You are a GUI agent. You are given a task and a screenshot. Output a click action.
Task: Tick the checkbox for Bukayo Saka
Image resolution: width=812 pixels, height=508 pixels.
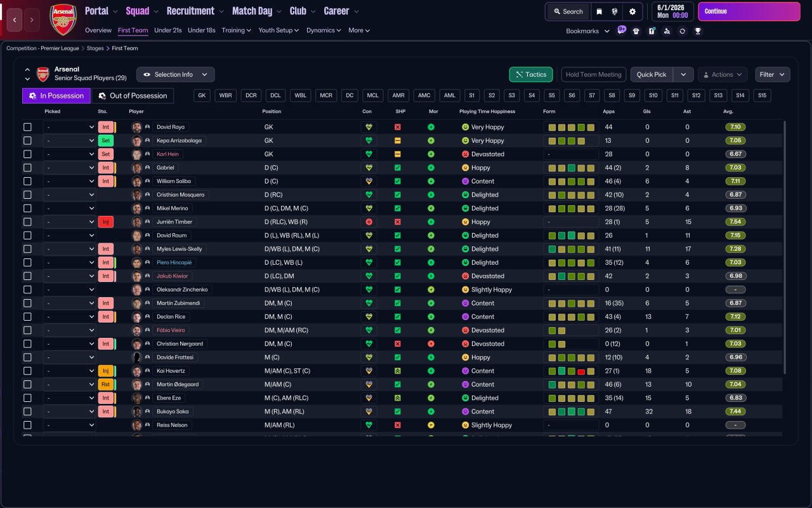coord(27,411)
